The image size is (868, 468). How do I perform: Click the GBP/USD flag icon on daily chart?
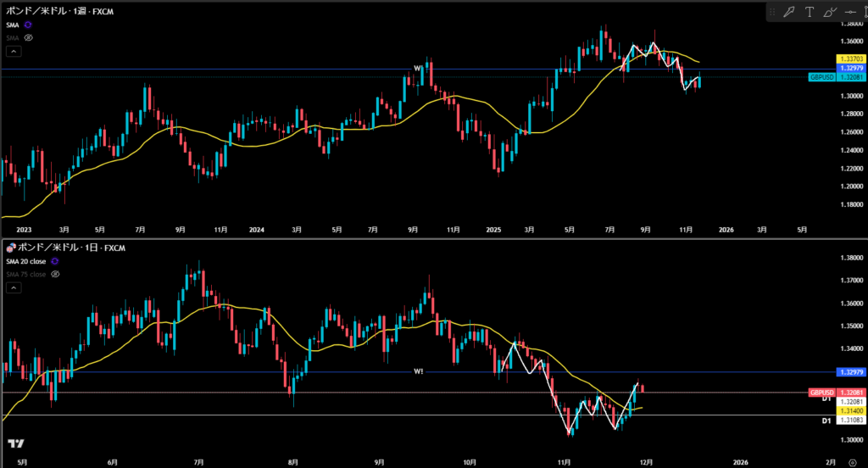click(x=11, y=248)
